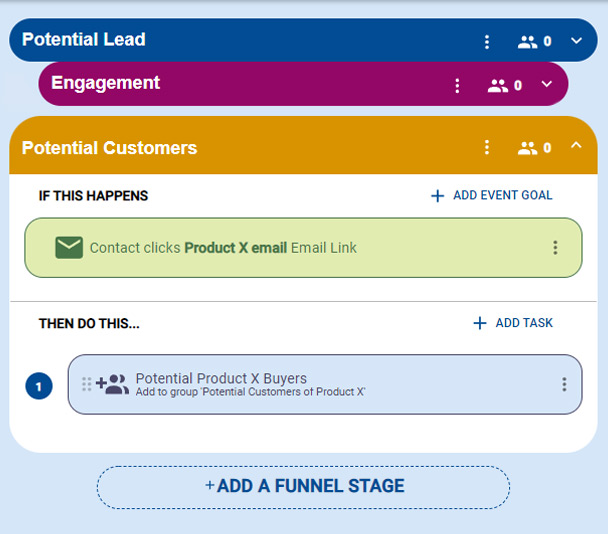
Task: Click drag handle of Potential Product X Buyers
Action: [87, 384]
